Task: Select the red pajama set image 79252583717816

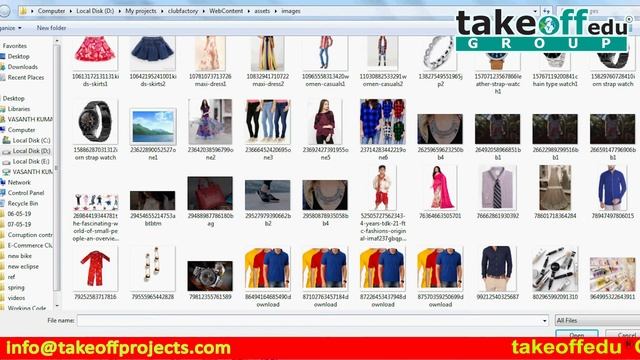Action: tap(96, 269)
